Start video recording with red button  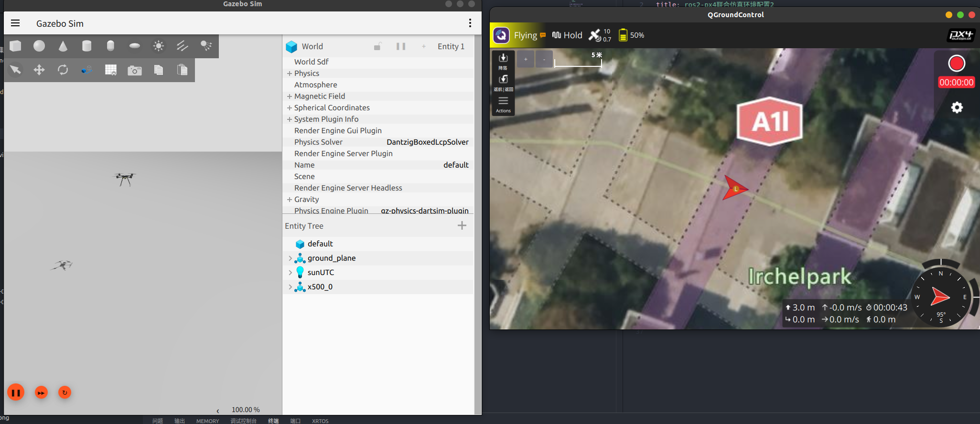click(956, 64)
